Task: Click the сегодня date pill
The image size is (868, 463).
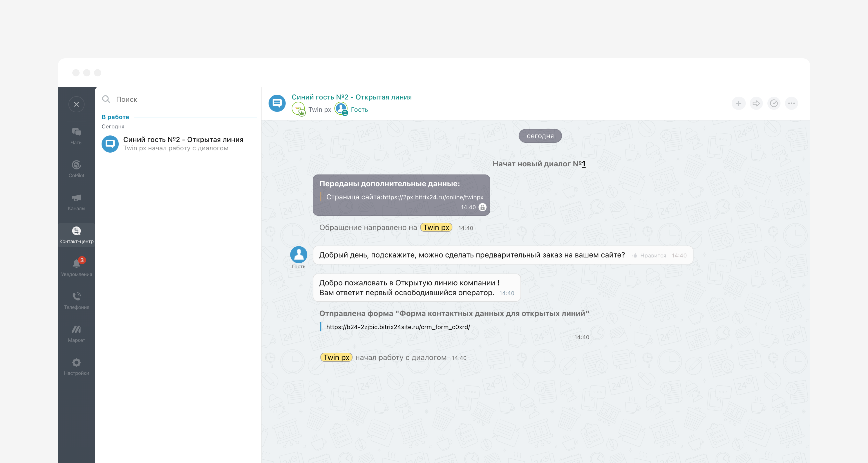Action: (x=540, y=136)
